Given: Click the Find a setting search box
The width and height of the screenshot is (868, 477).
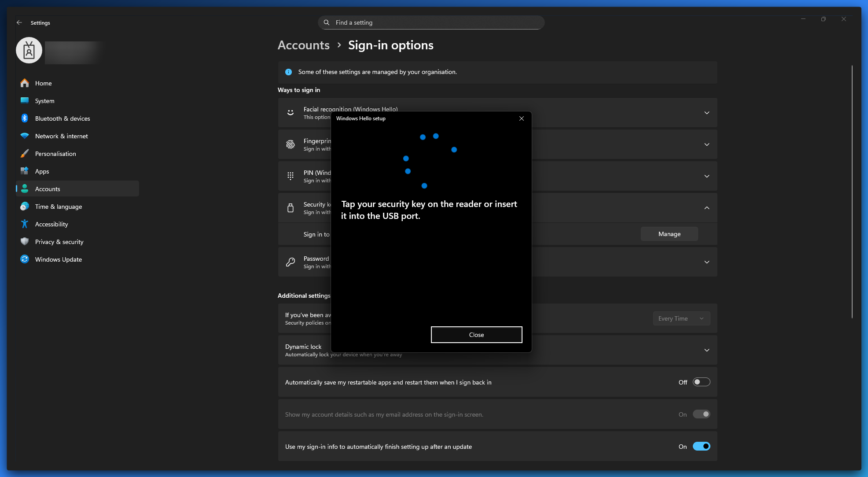Looking at the screenshot, I should tap(431, 22).
